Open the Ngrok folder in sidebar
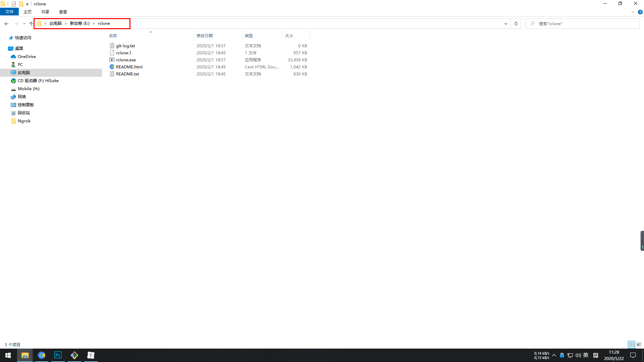 (24, 121)
